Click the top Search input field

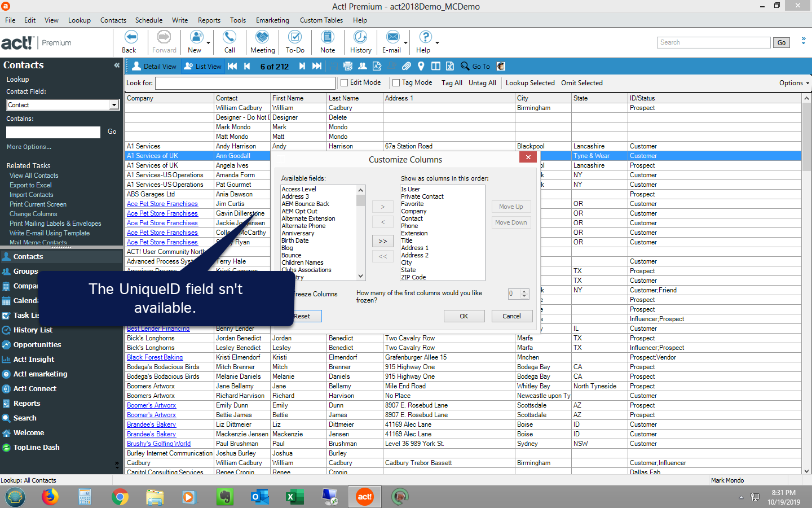pos(714,42)
